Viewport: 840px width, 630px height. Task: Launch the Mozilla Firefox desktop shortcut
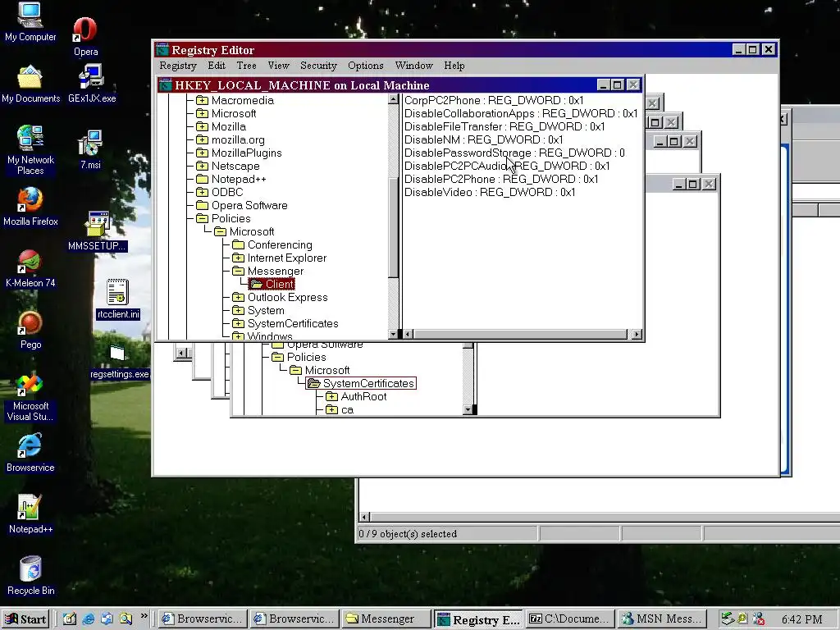click(30, 207)
